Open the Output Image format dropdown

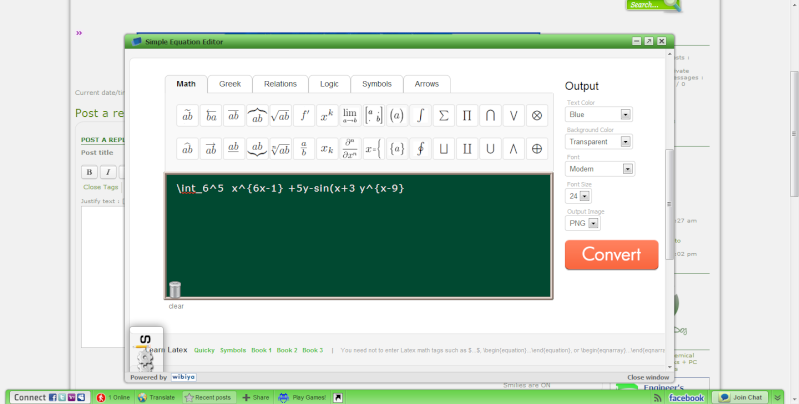(x=582, y=223)
